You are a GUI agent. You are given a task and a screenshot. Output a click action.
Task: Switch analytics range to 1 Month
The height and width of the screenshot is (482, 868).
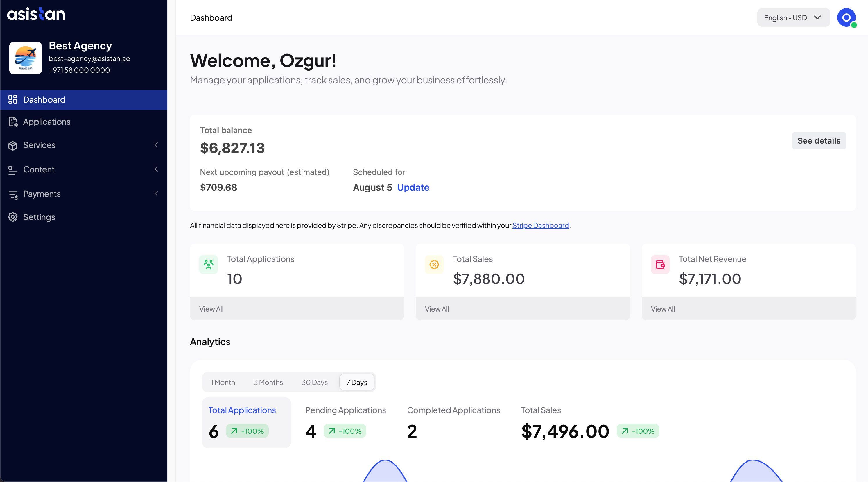pyautogui.click(x=223, y=382)
